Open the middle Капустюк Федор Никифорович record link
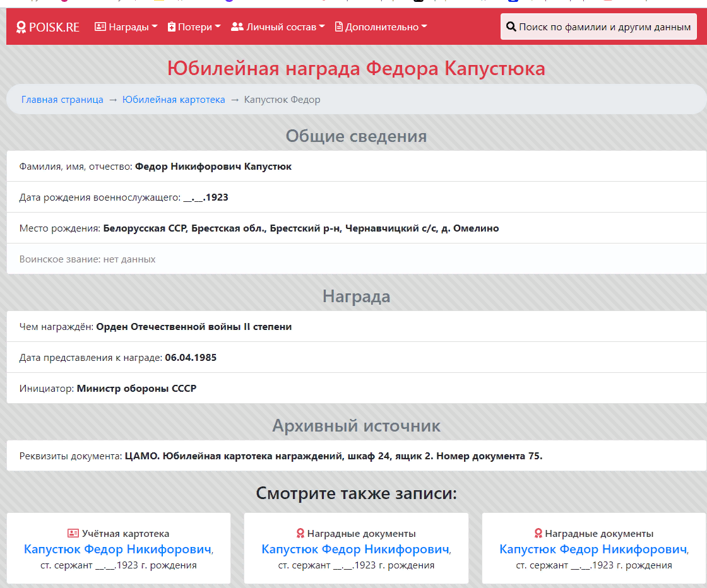The width and height of the screenshot is (707, 588). pyautogui.click(x=353, y=549)
